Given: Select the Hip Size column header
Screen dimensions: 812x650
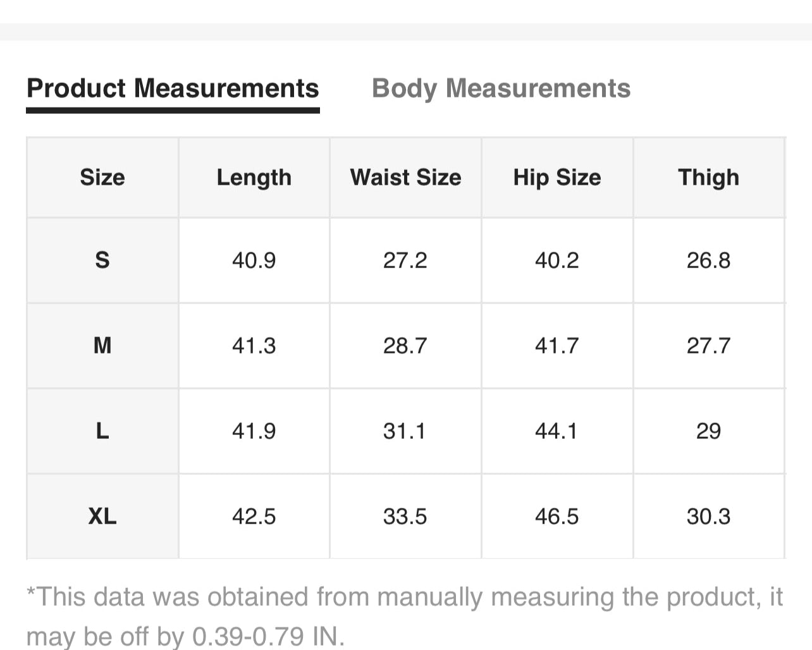Looking at the screenshot, I should tap(557, 178).
